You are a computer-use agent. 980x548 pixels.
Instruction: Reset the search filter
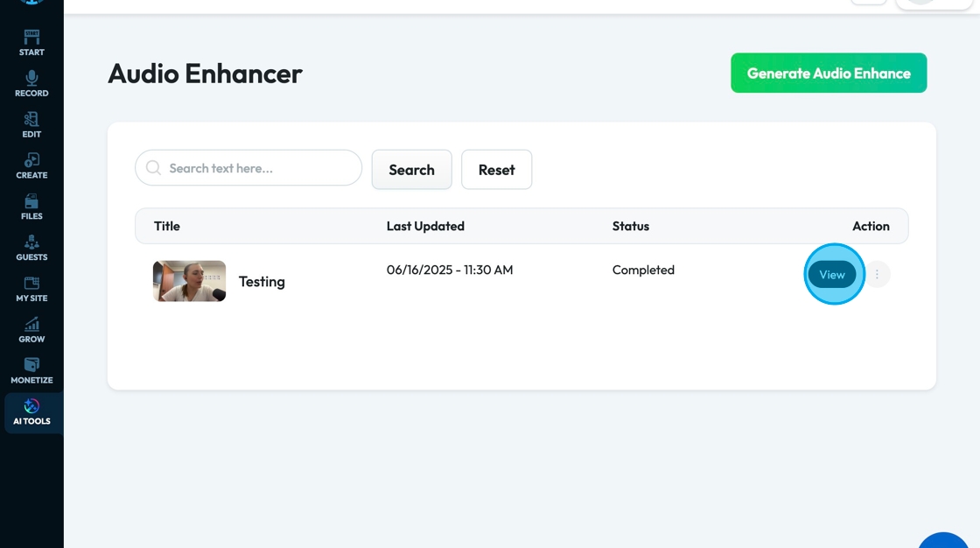pos(497,170)
